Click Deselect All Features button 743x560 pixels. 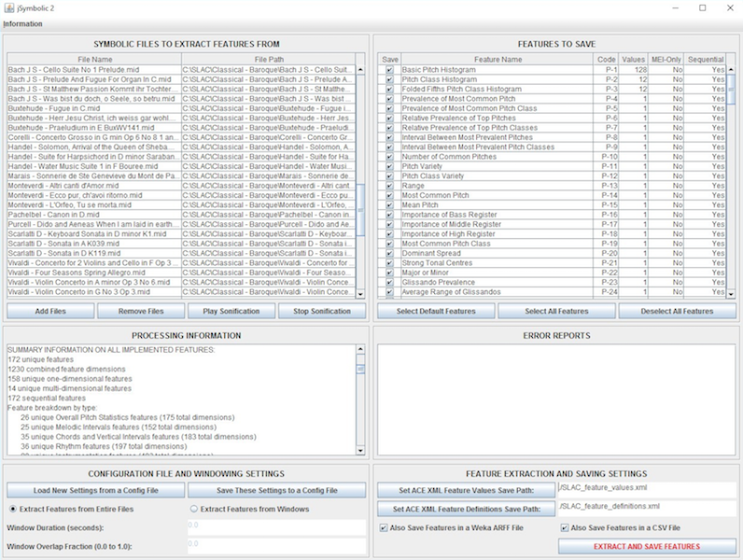pos(677,312)
